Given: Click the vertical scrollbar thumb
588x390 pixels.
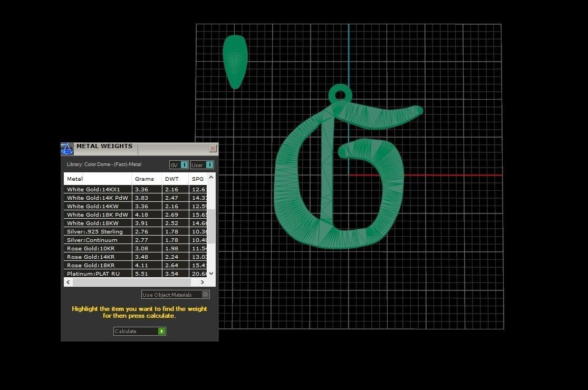Looking at the screenshot, I should click(x=211, y=226).
